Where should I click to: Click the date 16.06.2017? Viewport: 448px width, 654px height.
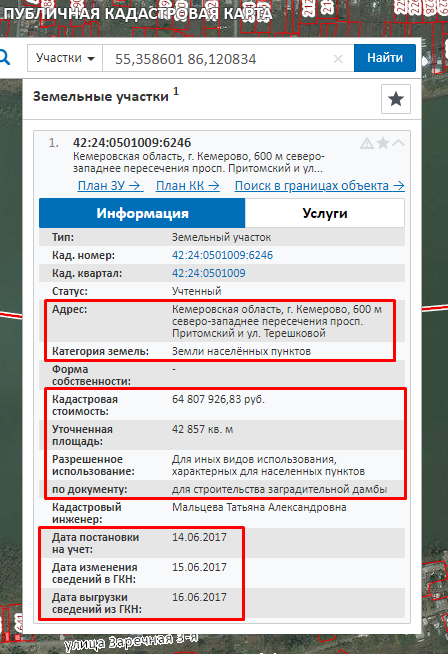(199, 597)
